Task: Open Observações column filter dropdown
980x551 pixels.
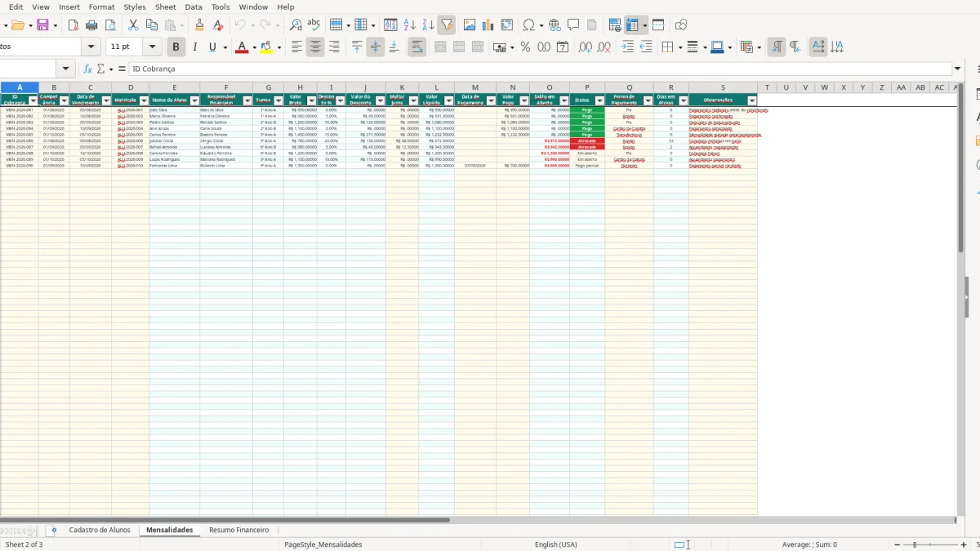Action: (752, 101)
